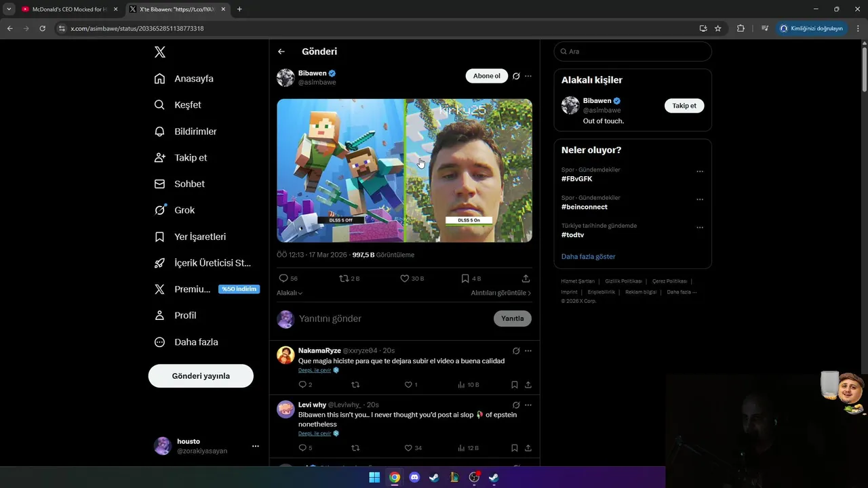
Task: Switch to McDonald's CEO Mocked tab
Action: pos(69,9)
